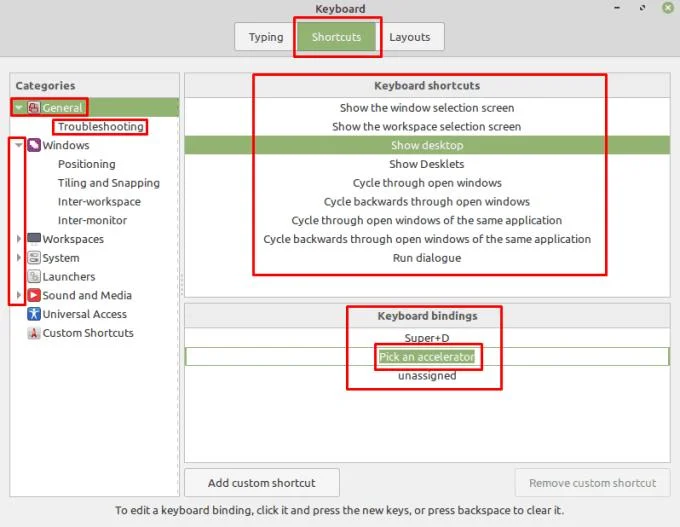Select the 'Show Desklets' shortcut
Screen dimensions: 680x527
pyautogui.click(x=427, y=164)
